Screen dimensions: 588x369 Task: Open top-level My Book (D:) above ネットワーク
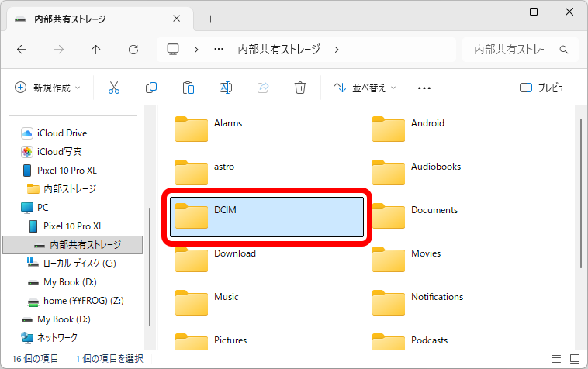click(x=64, y=319)
